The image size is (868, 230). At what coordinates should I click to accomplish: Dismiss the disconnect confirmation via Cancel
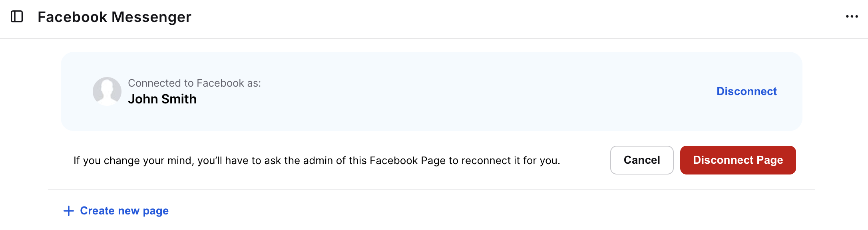pyautogui.click(x=641, y=160)
